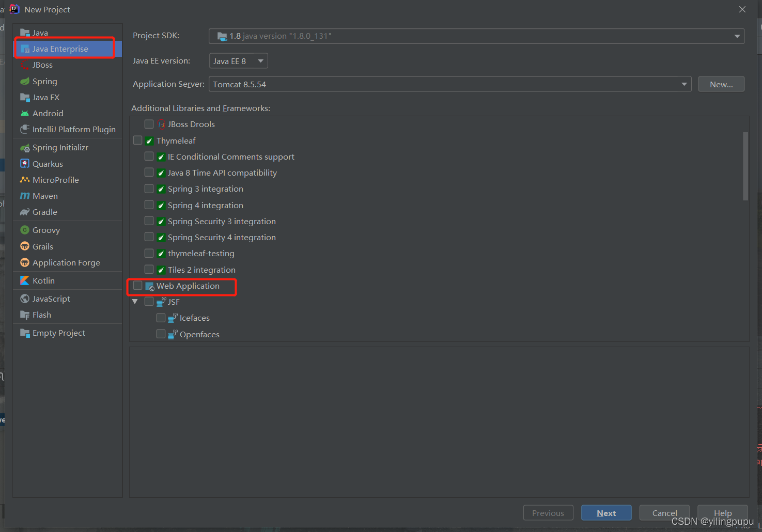Tick the Openfaces checkbox

(x=161, y=334)
